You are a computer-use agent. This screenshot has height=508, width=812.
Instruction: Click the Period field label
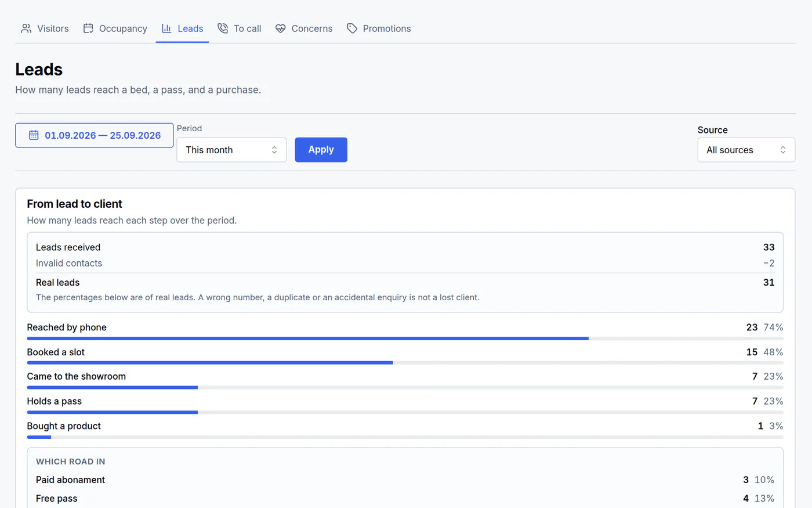click(x=189, y=128)
